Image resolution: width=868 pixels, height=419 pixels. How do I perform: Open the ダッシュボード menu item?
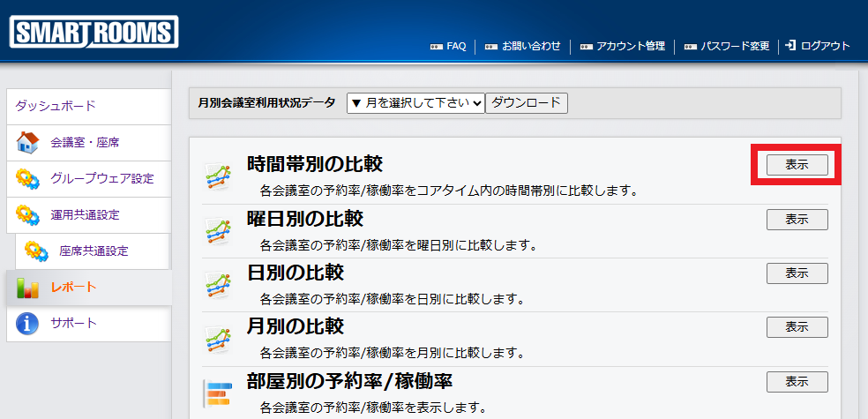[56, 106]
